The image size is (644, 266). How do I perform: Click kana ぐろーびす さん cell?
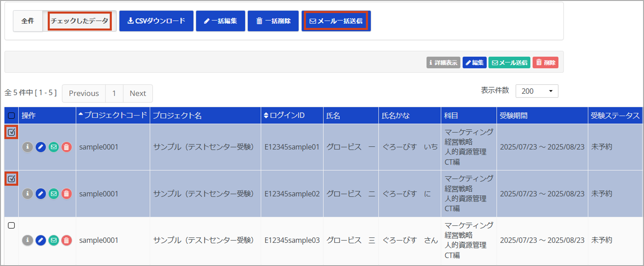coord(410,240)
